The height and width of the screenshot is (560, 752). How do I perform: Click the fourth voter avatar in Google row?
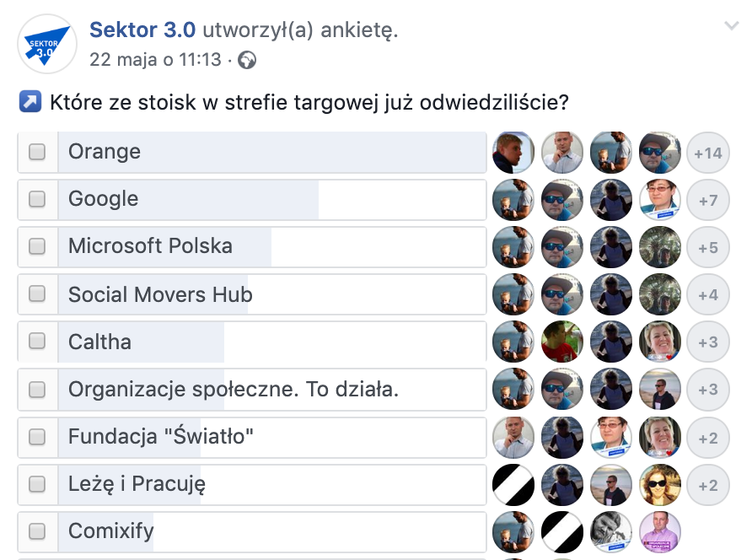(660, 200)
